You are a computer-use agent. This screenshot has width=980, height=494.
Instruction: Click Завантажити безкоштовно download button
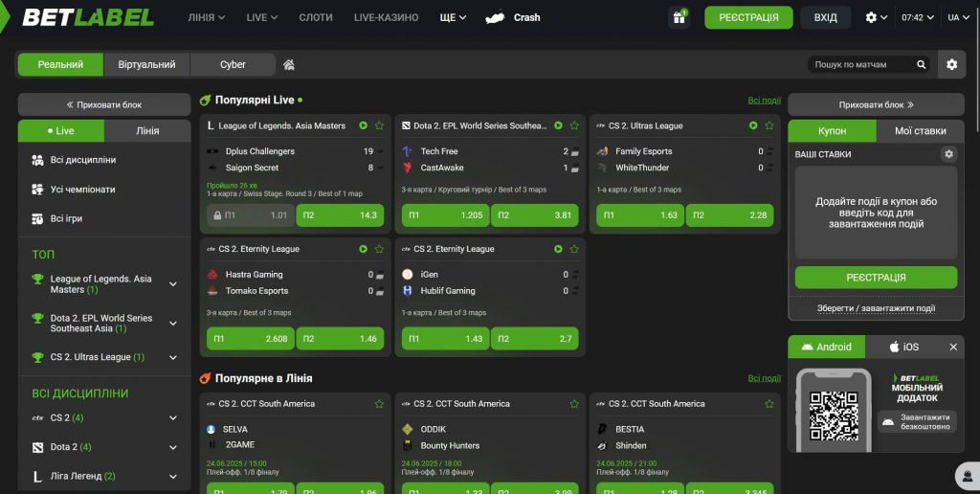[917, 422]
